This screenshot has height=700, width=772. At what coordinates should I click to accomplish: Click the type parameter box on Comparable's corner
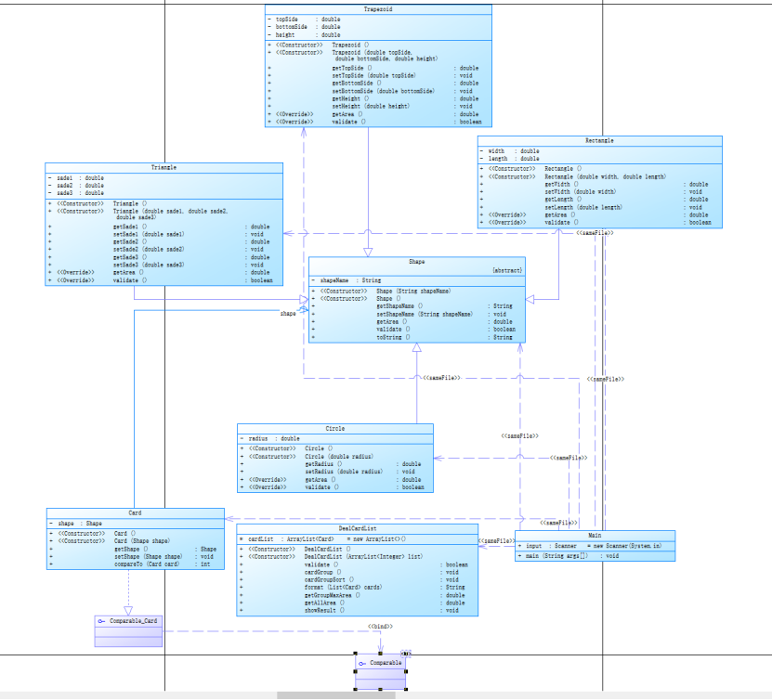[406, 654]
